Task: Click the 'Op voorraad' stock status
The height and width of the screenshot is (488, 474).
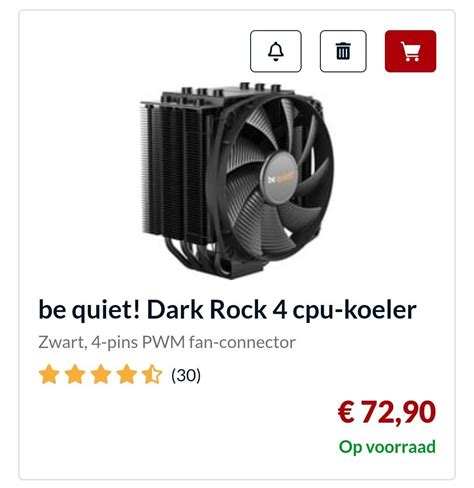Action: (387, 447)
